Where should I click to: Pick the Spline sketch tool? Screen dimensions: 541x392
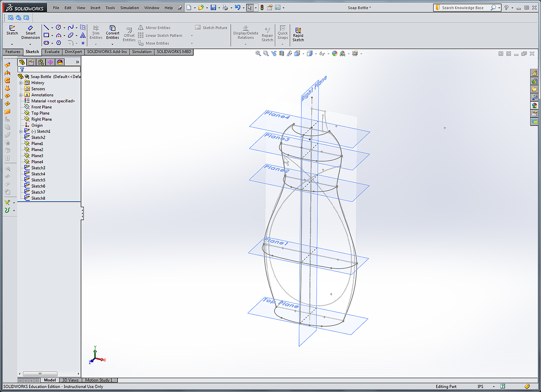[x=70, y=27]
